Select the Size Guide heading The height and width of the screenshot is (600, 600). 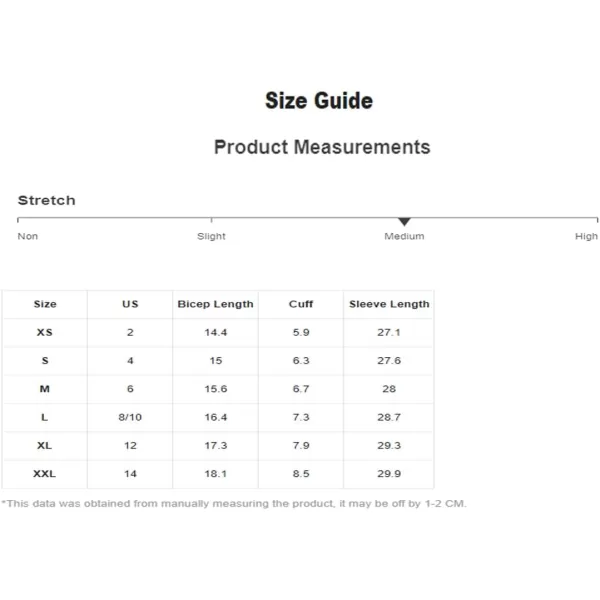pyautogui.click(x=319, y=101)
